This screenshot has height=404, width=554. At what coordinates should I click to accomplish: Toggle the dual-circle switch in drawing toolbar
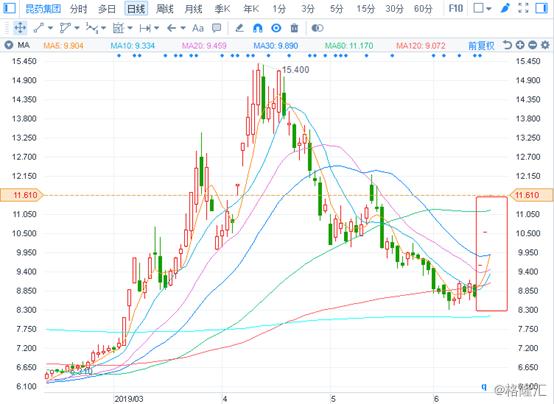(317, 28)
